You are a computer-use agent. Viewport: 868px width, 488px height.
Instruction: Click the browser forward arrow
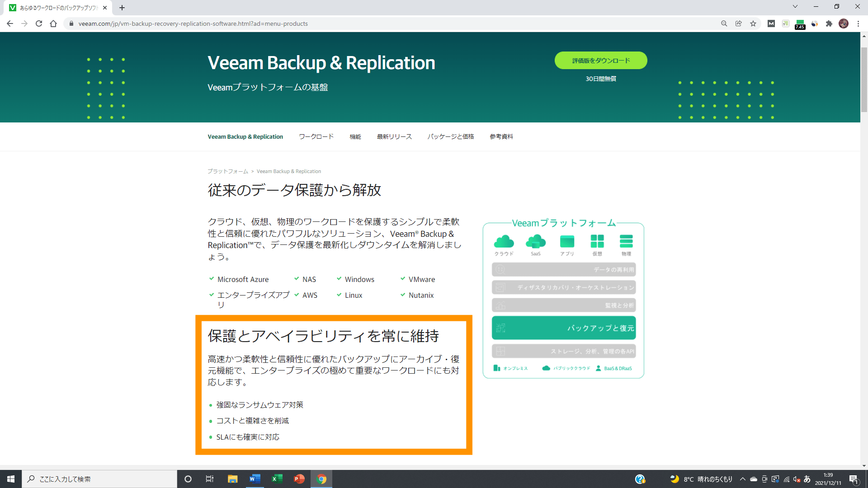[24, 23]
